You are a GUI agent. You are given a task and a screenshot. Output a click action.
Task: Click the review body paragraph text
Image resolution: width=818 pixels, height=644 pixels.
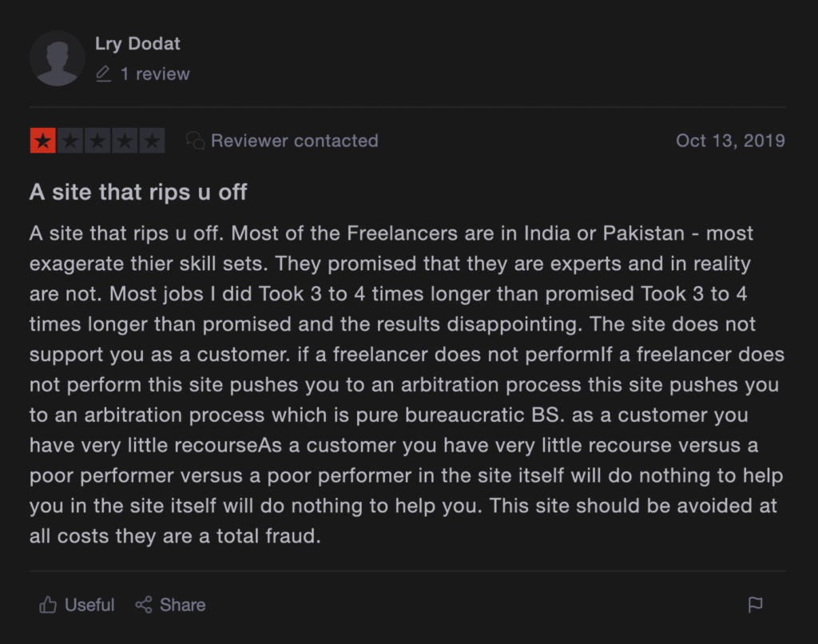point(407,384)
